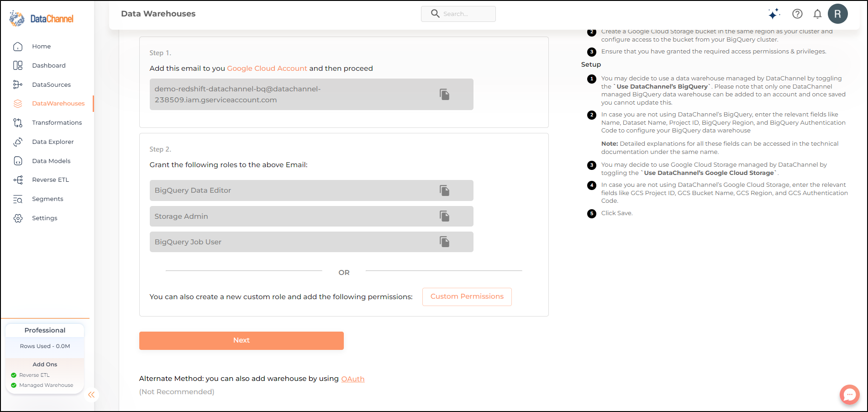Open the user profile avatar R
This screenshot has height=412, width=868.
[x=838, y=14]
